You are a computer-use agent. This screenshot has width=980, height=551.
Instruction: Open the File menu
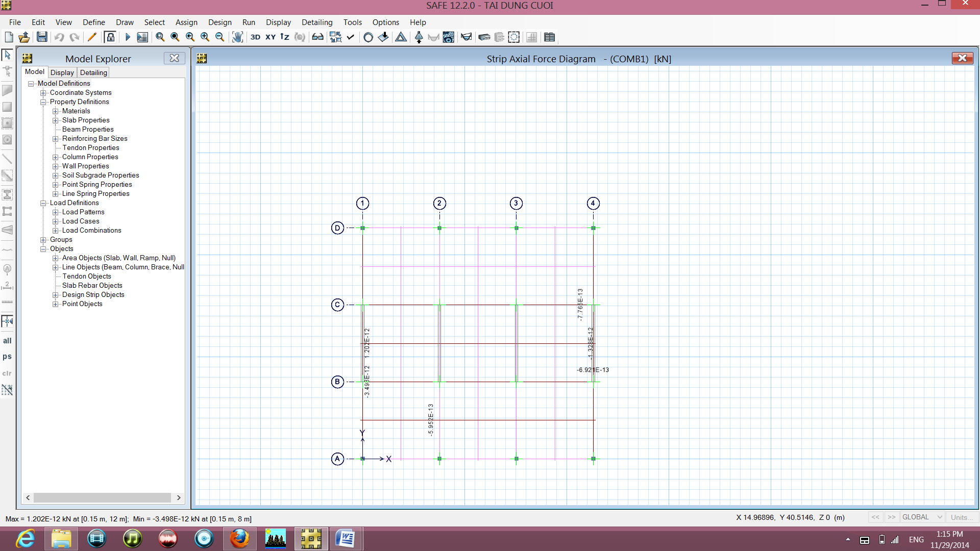(15, 22)
